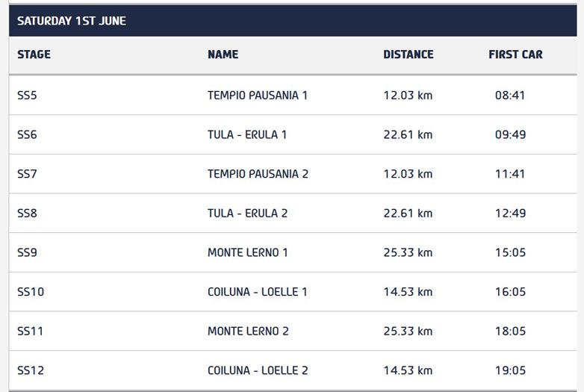This screenshot has width=584, height=392.
Task: Click the MONTE LERNO 1 stage name
Action: pyautogui.click(x=248, y=252)
